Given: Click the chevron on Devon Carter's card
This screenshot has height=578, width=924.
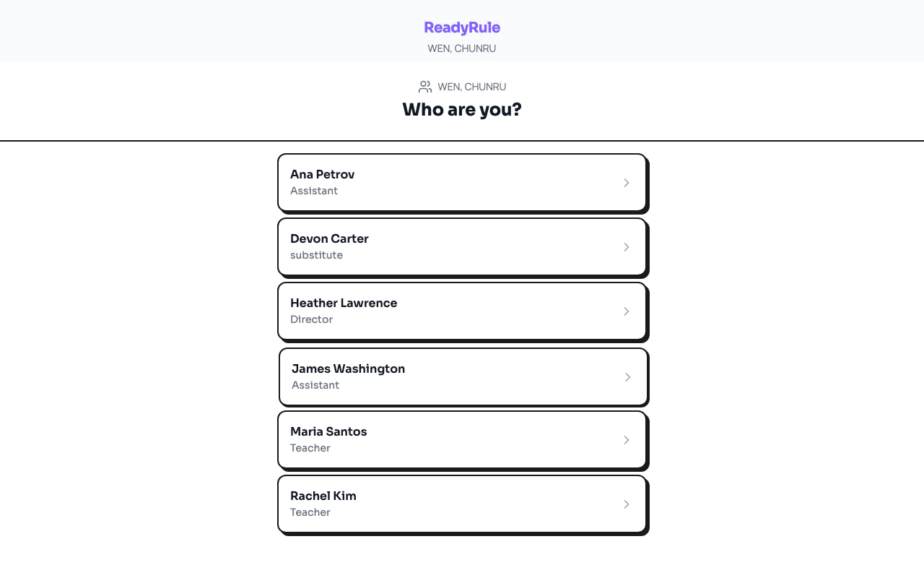Looking at the screenshot, I should click(626, 247).
